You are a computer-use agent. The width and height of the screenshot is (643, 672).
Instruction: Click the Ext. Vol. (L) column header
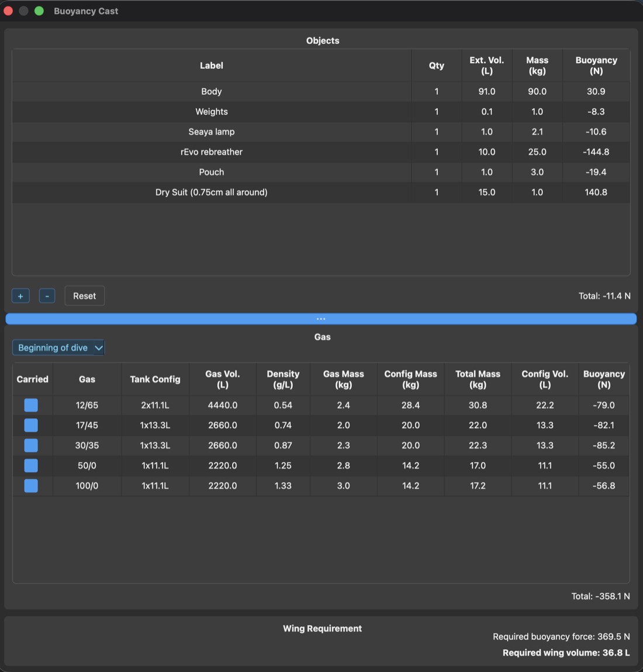pos(487,66)
